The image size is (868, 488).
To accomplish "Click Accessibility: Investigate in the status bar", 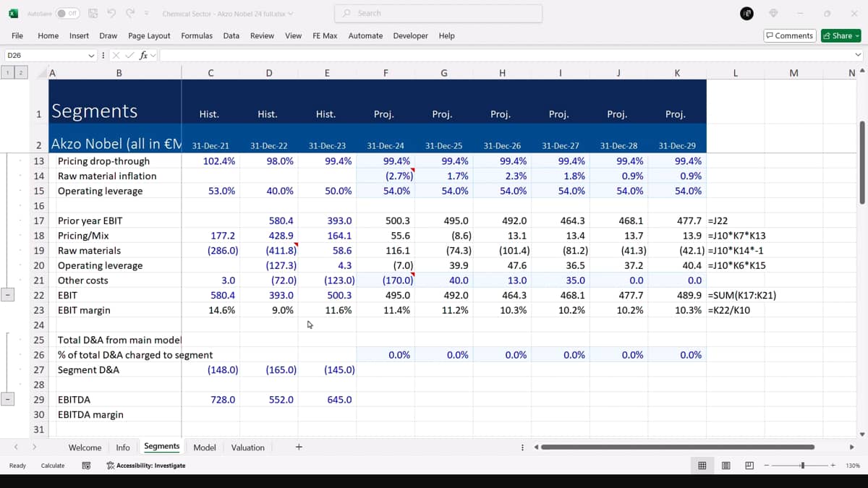I will [x=145, y=466].
